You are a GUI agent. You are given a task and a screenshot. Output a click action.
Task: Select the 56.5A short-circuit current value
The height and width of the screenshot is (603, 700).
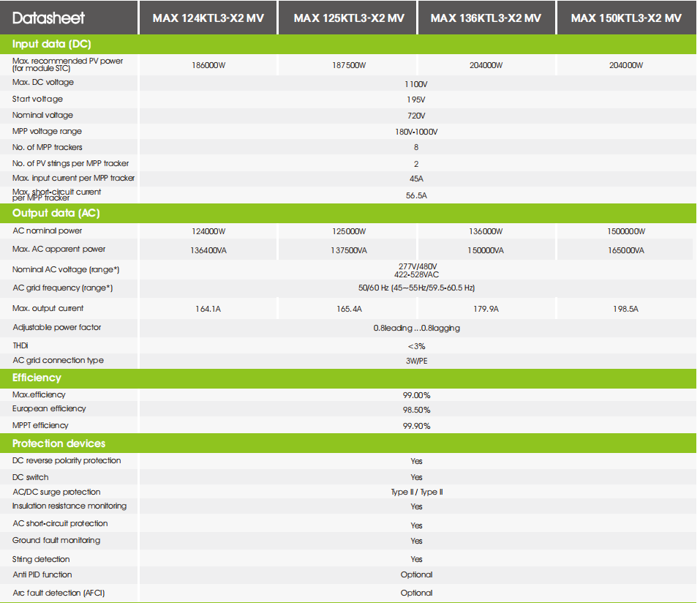tap(416, 195)
